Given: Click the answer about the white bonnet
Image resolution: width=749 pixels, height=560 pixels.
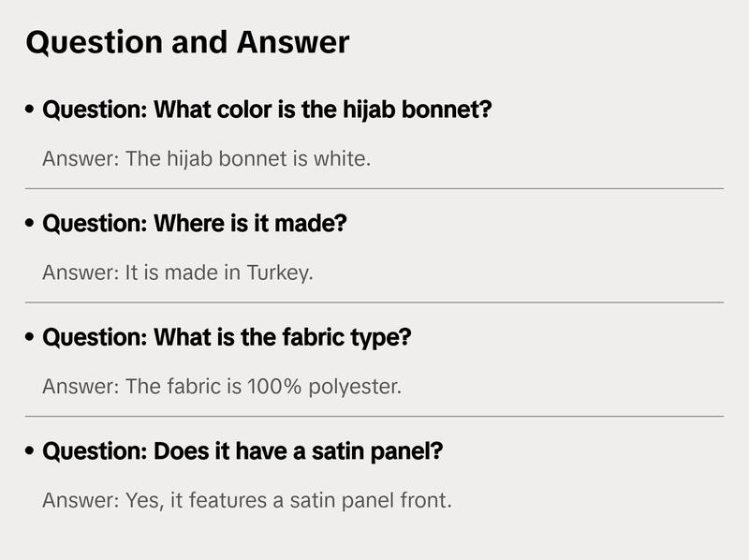Looking at the screenshot, I should (207, 159).
